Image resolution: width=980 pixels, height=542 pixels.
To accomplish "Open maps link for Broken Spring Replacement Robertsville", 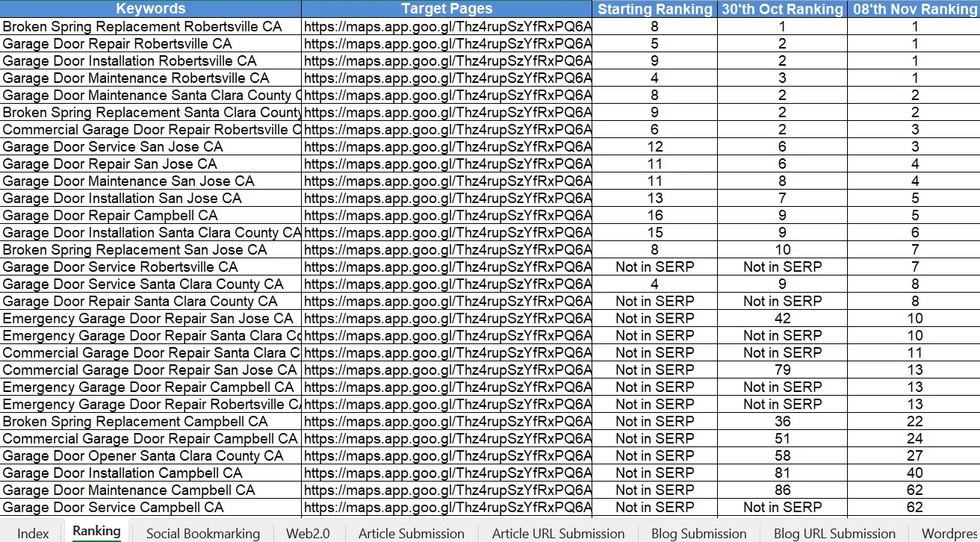I will 447,26.
